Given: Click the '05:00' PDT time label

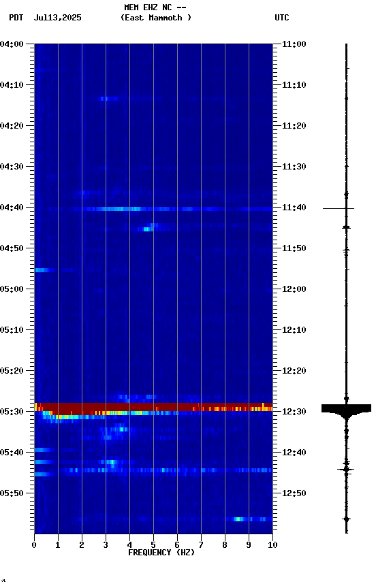Looking at the screenshot, I should [x=12, y=289].
